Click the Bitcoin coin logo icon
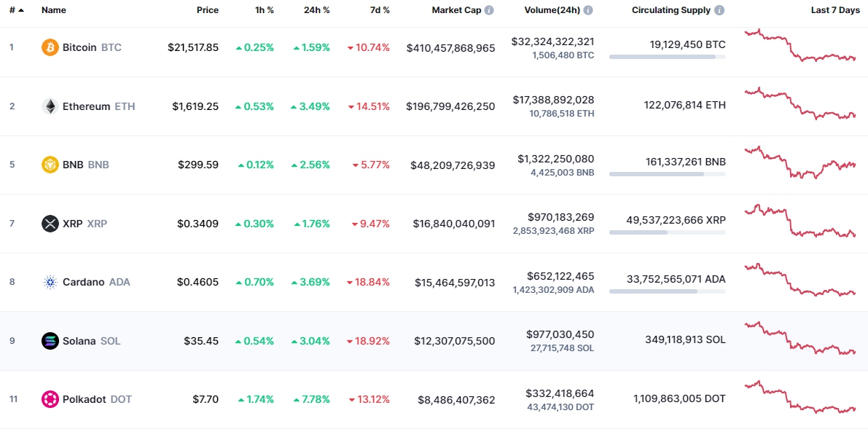The height and width of the screenshot is (432, 868). [x=50, y=47]
